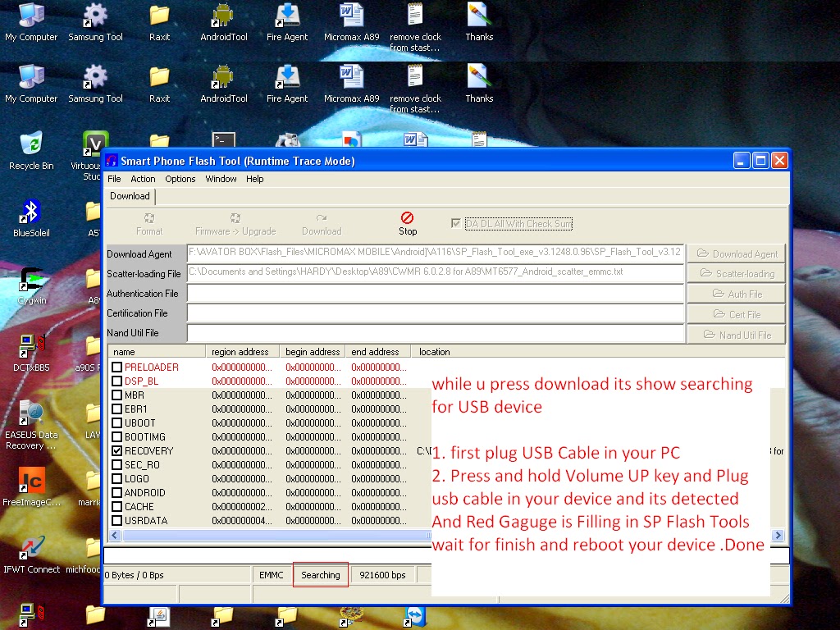Select the Cygwin desktop icon
Image resolution: width=840 pixels, height=630 pixels.
(x=31, y=285)
